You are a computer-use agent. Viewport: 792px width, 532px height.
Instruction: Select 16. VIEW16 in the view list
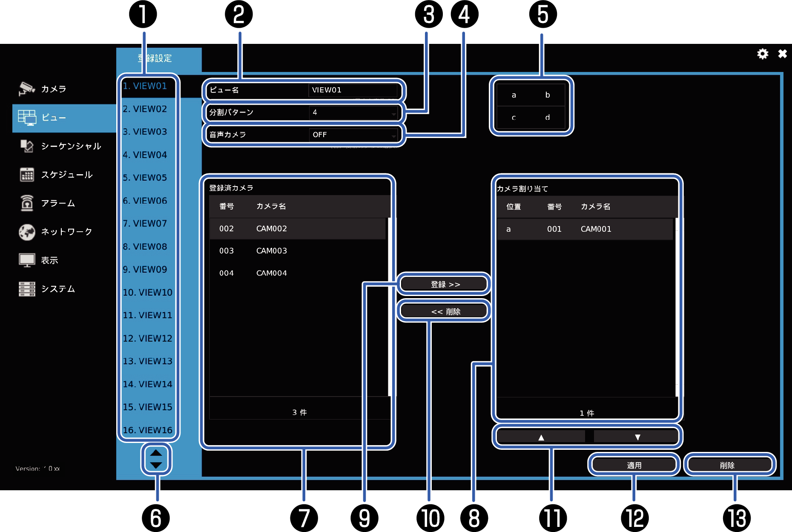148,430
